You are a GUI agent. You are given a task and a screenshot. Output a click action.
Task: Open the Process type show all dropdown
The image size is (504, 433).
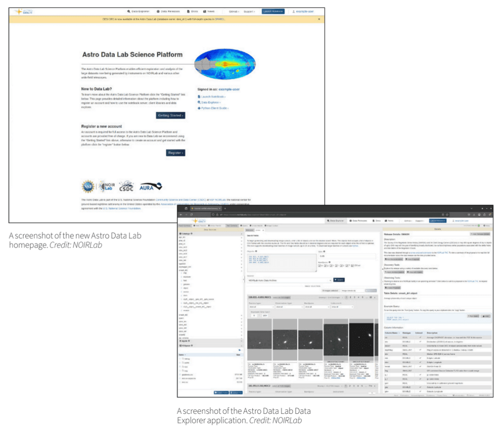(261, 307)
